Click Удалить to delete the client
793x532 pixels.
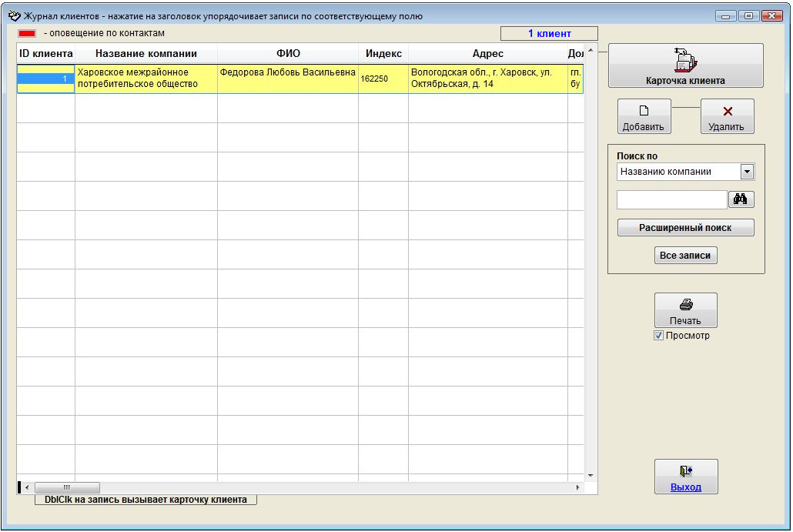(x=727, y=116)
